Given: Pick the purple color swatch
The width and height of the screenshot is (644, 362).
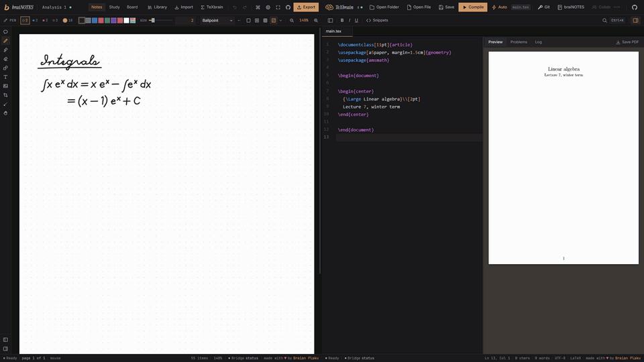Looking at the screenshot, I should [x=114, y=21].
